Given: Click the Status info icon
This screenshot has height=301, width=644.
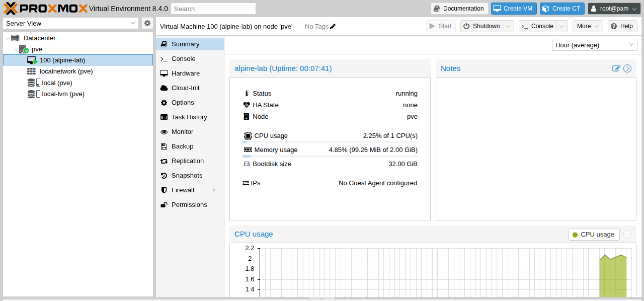Looking at the screenshot, I should [x=247, y=94].
